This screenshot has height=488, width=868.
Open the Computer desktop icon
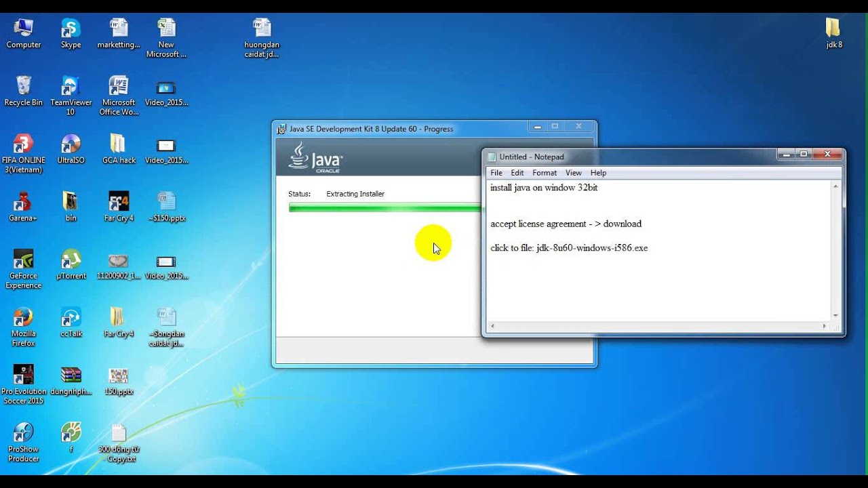24,34
